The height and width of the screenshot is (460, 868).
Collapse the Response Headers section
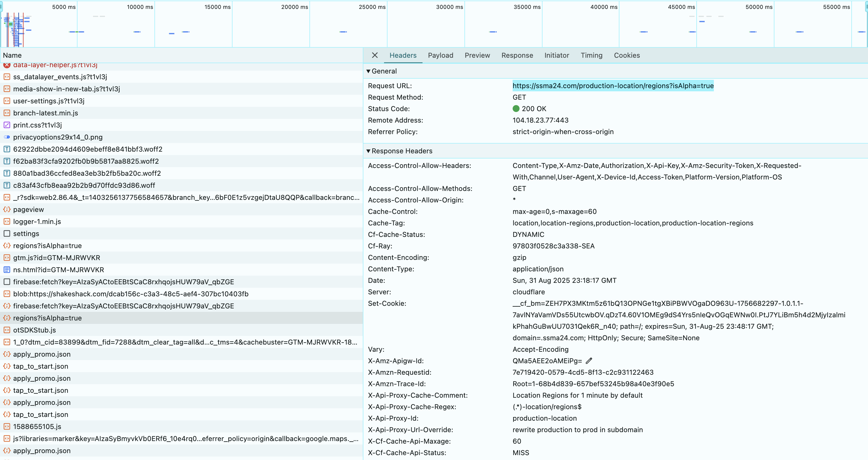(368, 151)
